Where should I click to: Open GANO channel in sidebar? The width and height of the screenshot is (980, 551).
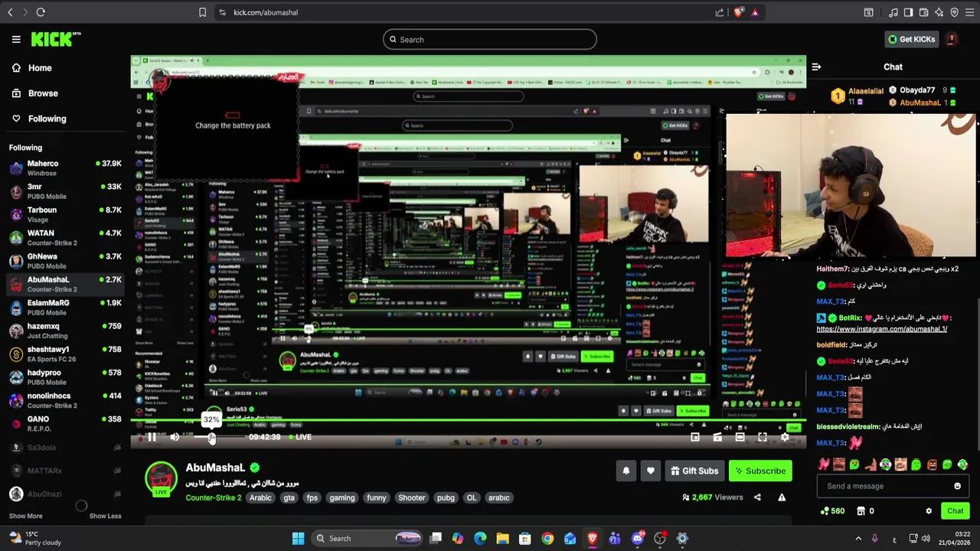coord(65,423)
